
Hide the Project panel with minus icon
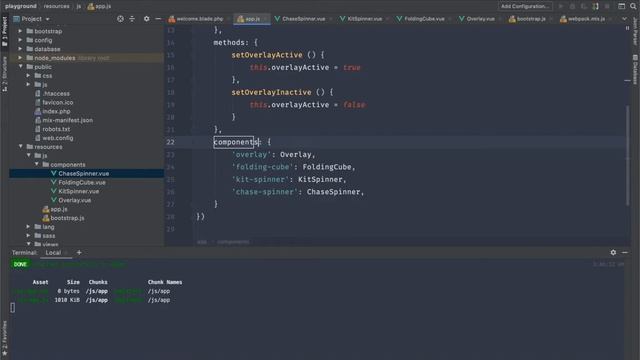click(158, 19)
